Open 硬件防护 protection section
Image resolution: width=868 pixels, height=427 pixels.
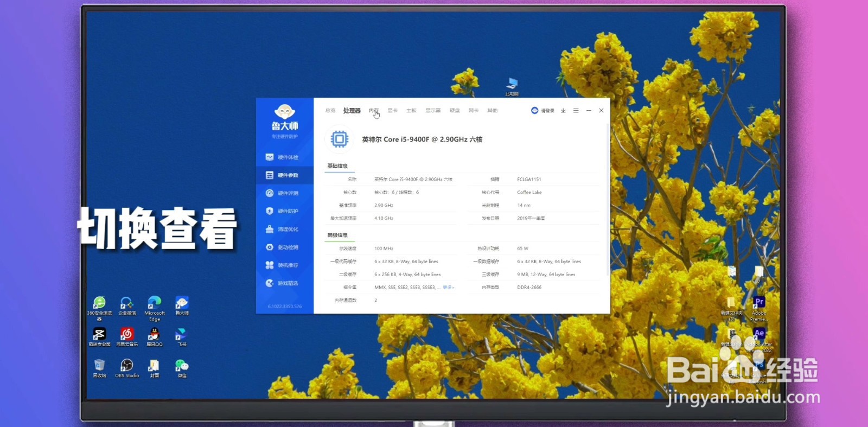284,211
